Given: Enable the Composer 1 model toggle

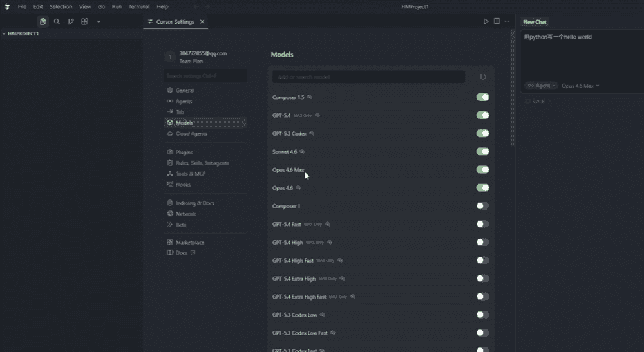Looking at the screenshot, I should (x=482, y=206).
